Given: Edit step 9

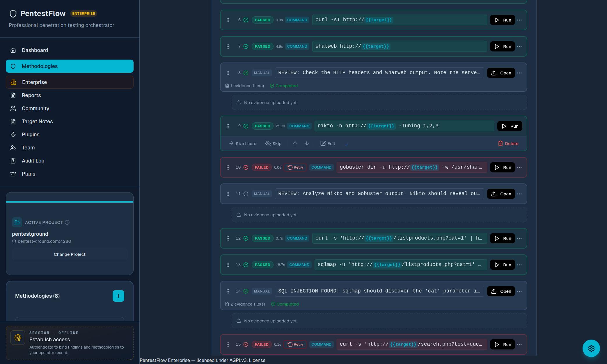Looking at the screenshot, I should point(328,144).
